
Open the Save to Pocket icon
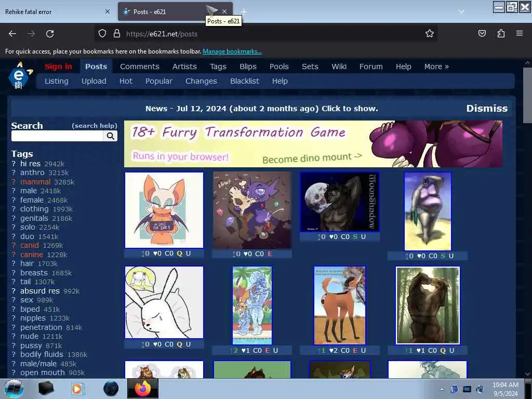482,33
